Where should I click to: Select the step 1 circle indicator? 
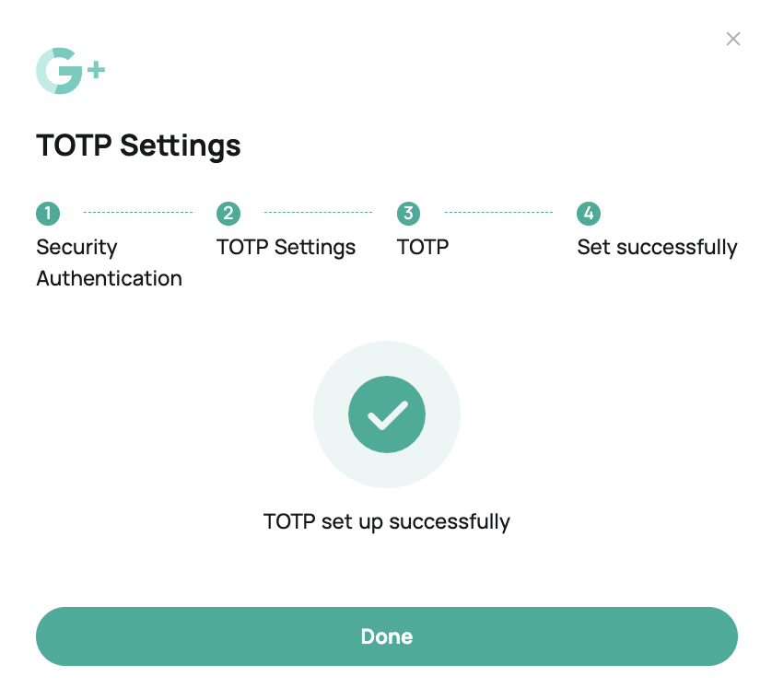48,214
